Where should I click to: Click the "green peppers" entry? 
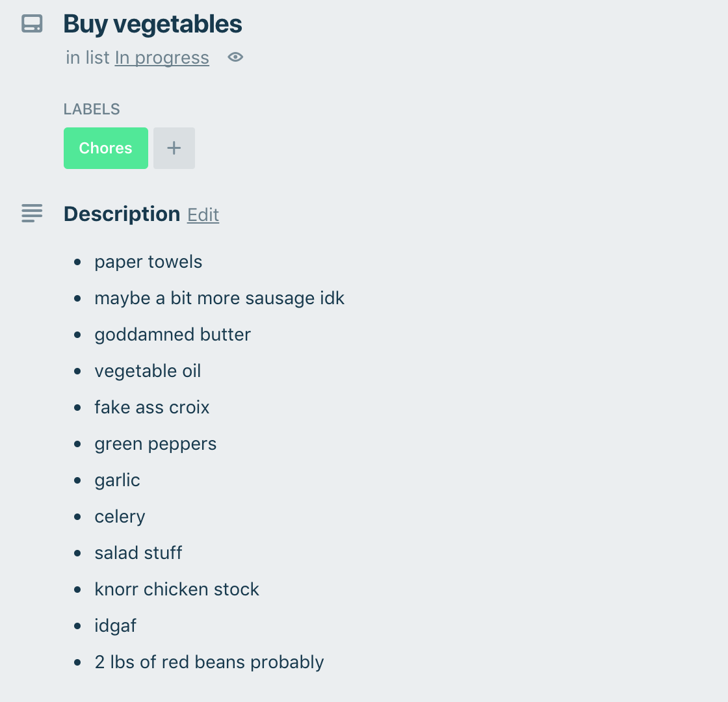[x=155, y=444]
